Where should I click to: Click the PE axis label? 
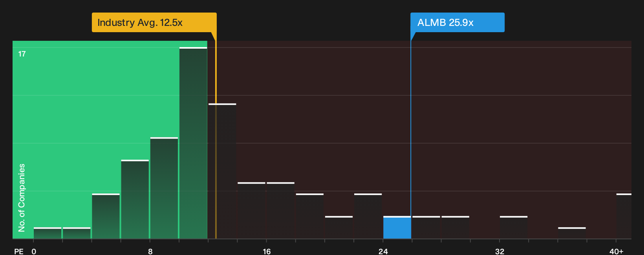pyautogui.click(x=18, y=251)
